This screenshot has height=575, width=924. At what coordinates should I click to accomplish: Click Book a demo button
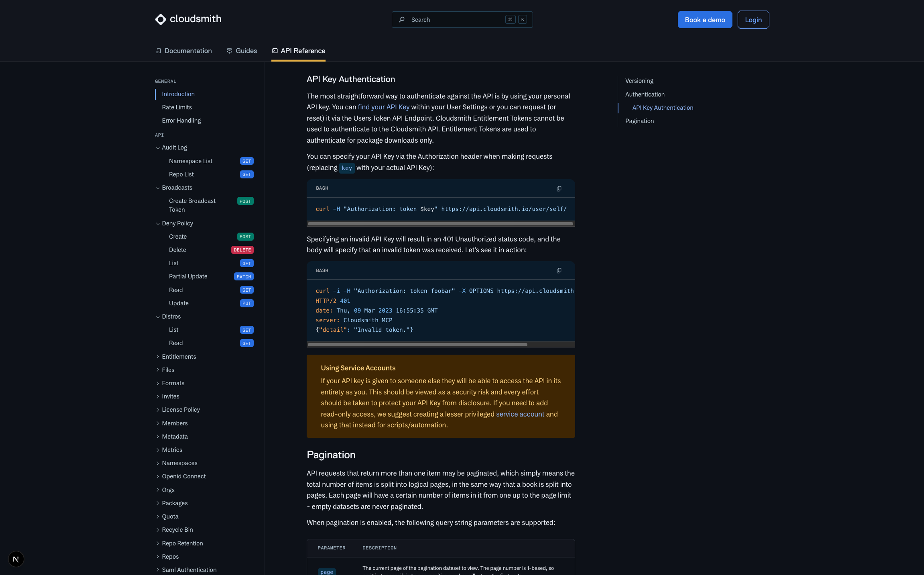click(705, 20)
